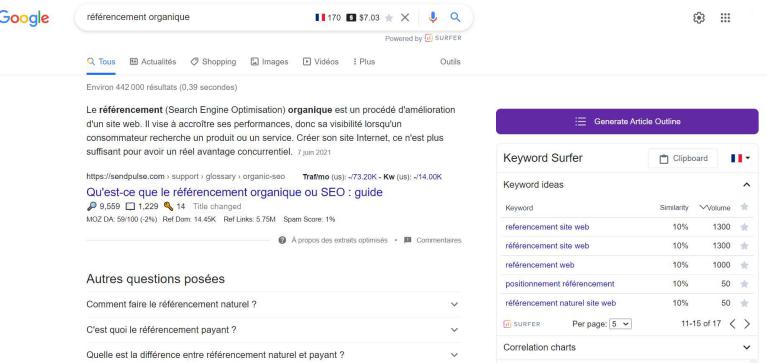Click the magnifier icon showing 9,559
This screenshot has width=767, height=363.
pos(91,206)
